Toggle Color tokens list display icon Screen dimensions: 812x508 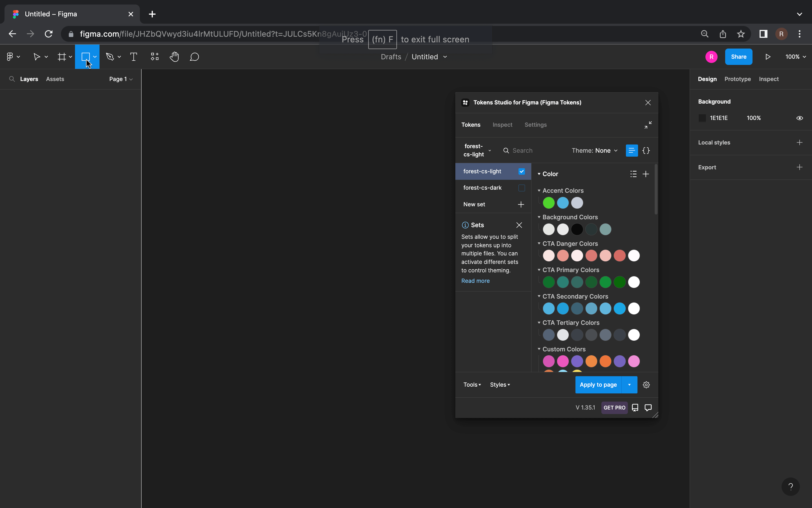(633, 174)
